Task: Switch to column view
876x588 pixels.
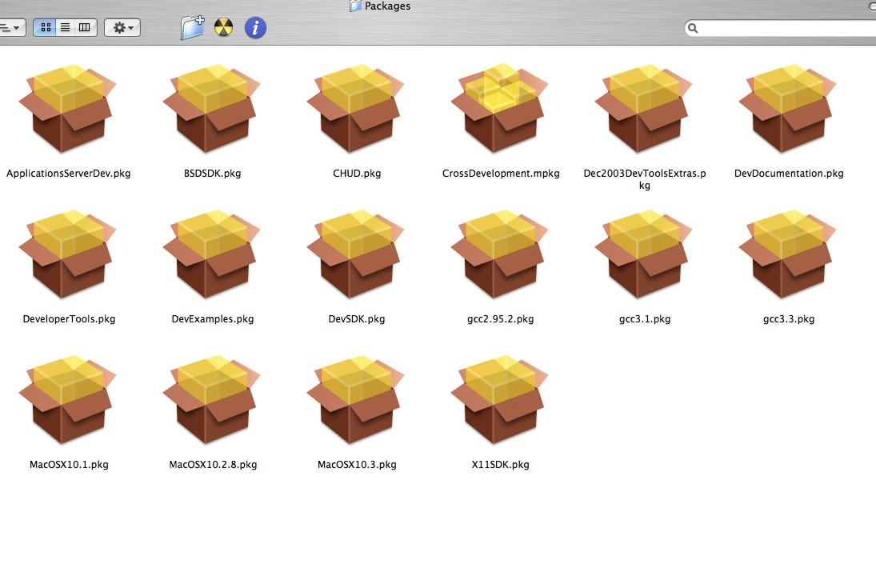Action: coord(85,27)
